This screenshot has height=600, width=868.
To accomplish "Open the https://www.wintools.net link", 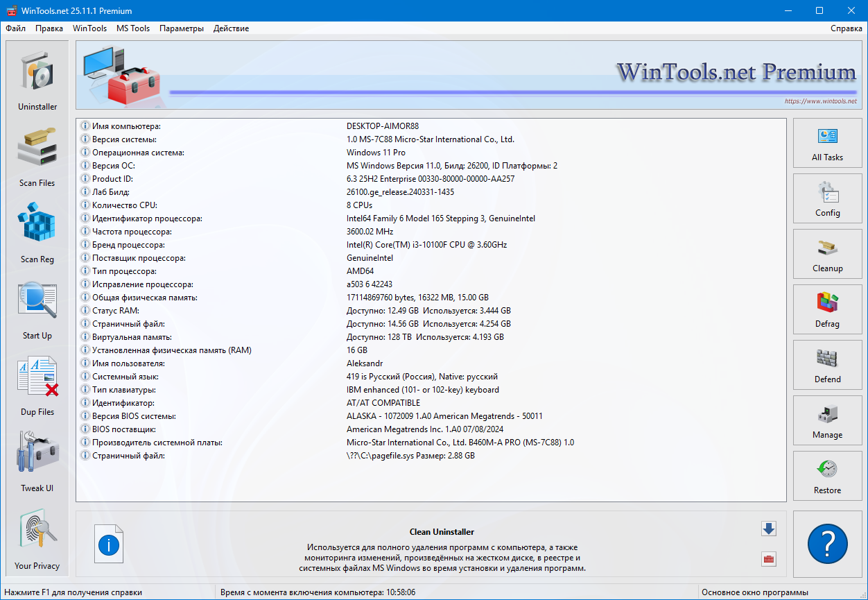I will [821, 101].
